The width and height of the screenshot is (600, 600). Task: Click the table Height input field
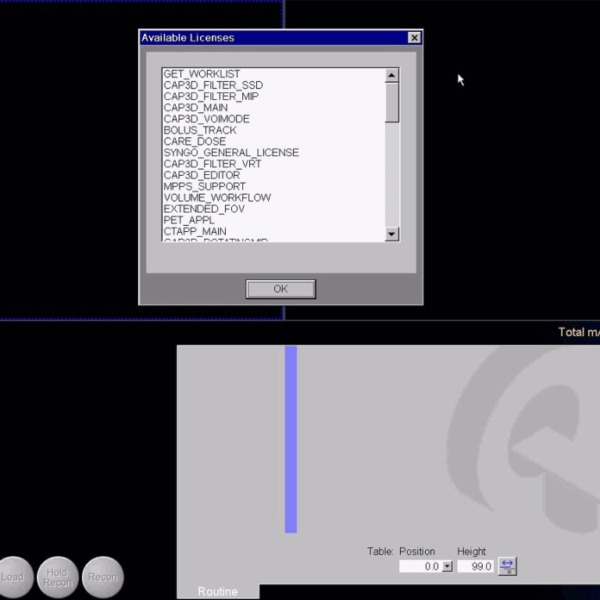click(x=476, y=566)
